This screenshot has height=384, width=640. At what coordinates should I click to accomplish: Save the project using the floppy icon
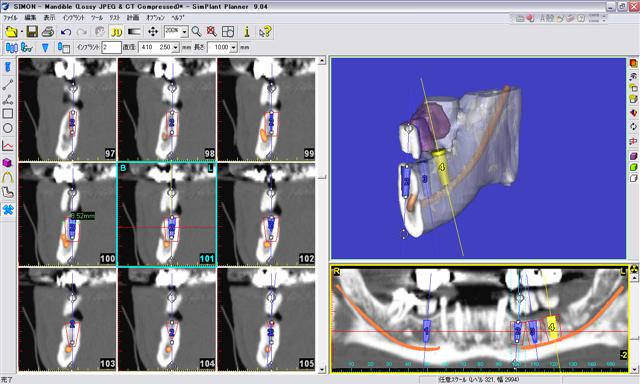(32, 32)
